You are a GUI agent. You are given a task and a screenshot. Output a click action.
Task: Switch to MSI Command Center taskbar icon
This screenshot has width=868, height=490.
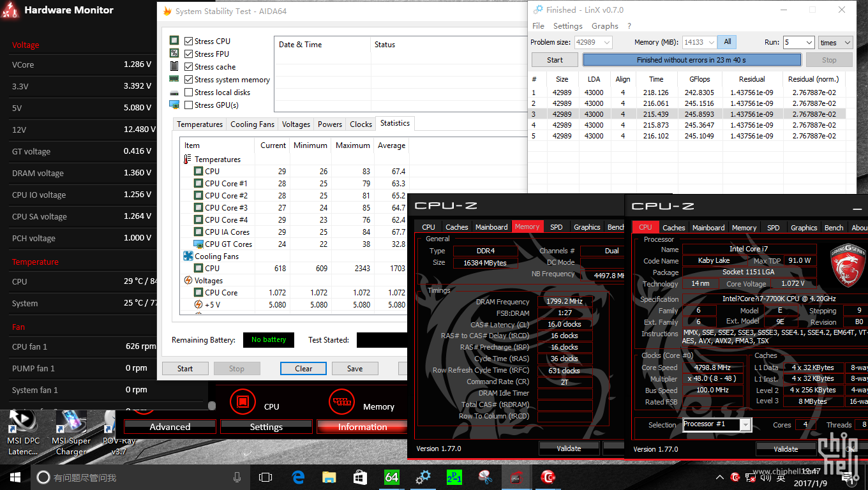[x=548, y=477]
